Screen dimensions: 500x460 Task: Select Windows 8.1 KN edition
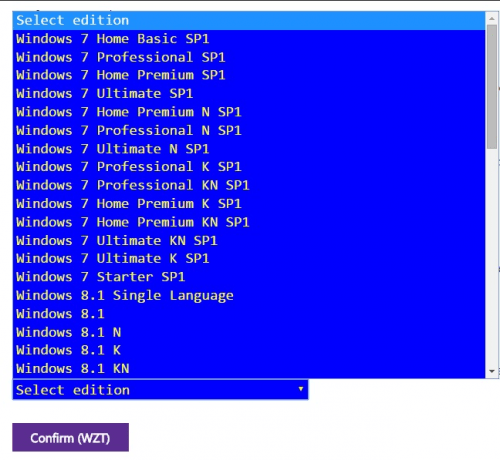tap(249, 369)
